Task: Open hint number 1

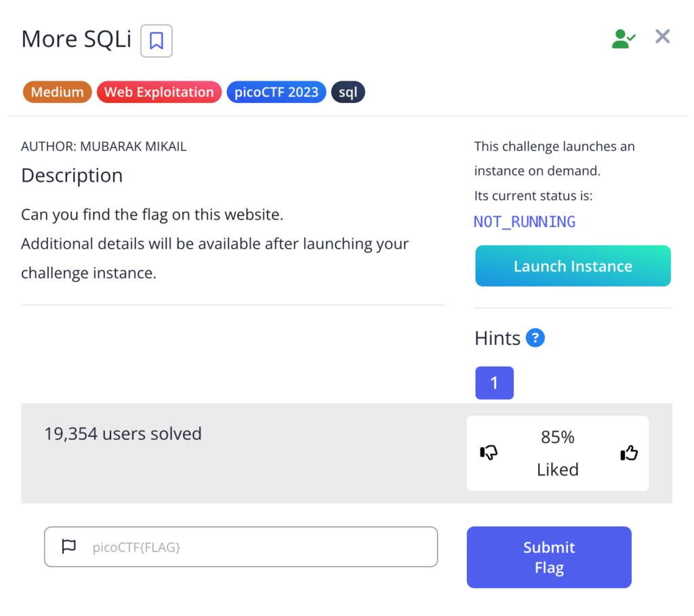Action: pos(494,382)
